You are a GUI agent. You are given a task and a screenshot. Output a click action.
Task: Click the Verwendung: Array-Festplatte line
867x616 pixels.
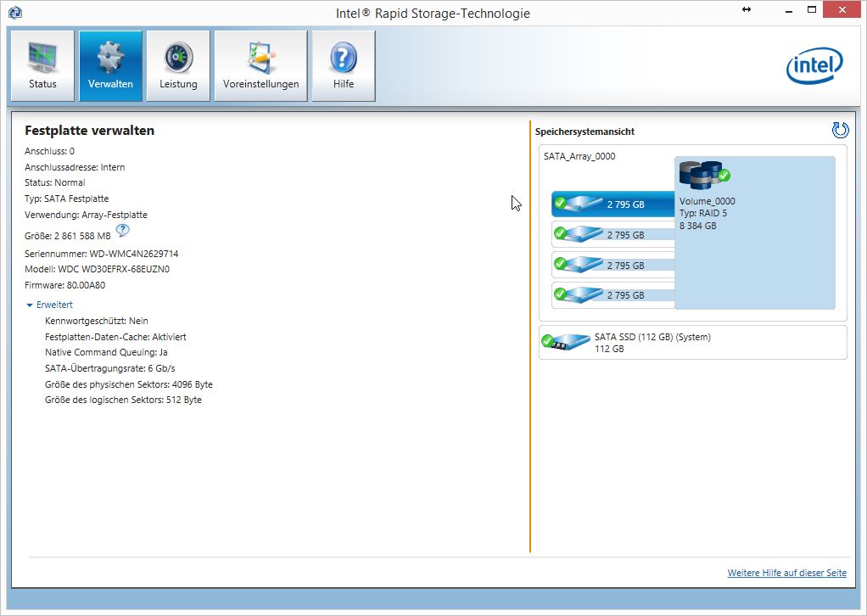tap(86, 215)
